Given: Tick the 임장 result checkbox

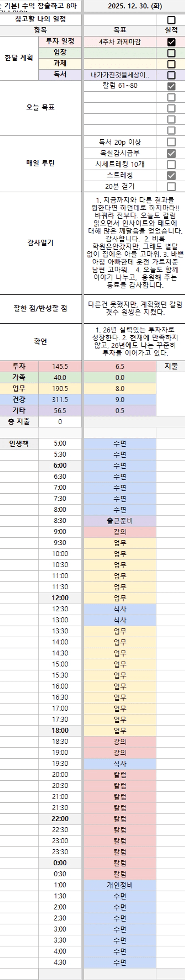Looking at the screenshot, I should 171,53.
